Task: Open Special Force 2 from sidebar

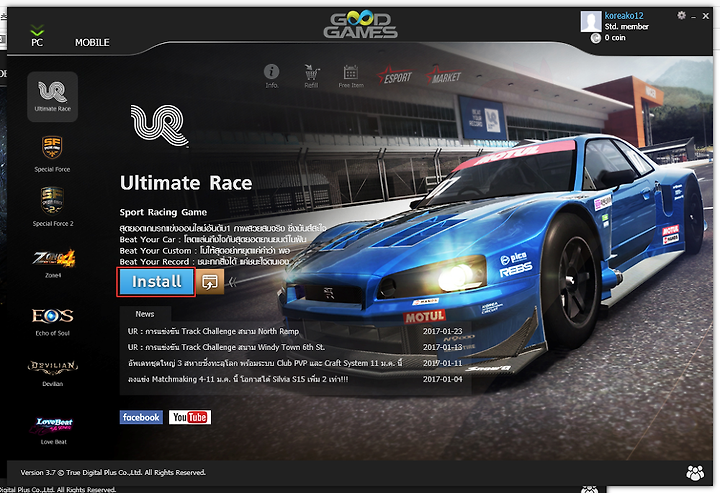Action: [52, 207]
